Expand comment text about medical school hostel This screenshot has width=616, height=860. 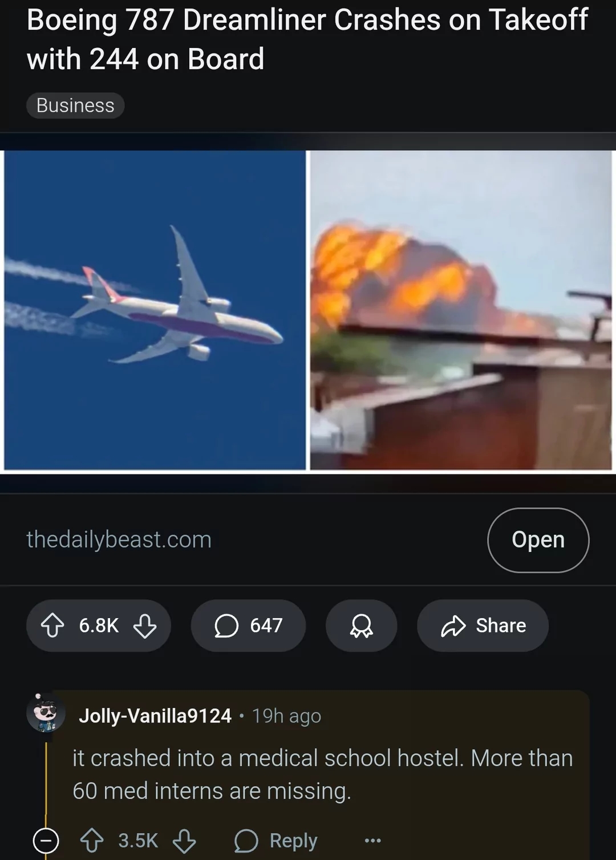click(322, 774)
